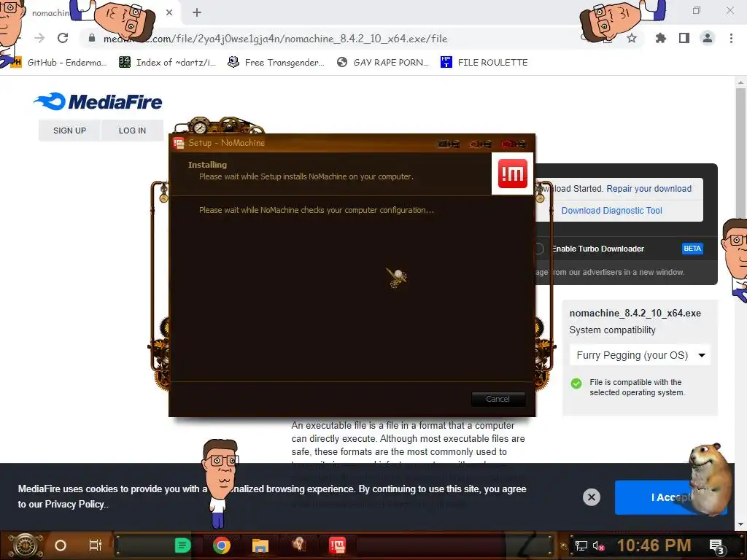Image resolution: width=747 pixels, height=560 pixels.
Task: Open Chrome from the taskbar
Action: [222, 545]
